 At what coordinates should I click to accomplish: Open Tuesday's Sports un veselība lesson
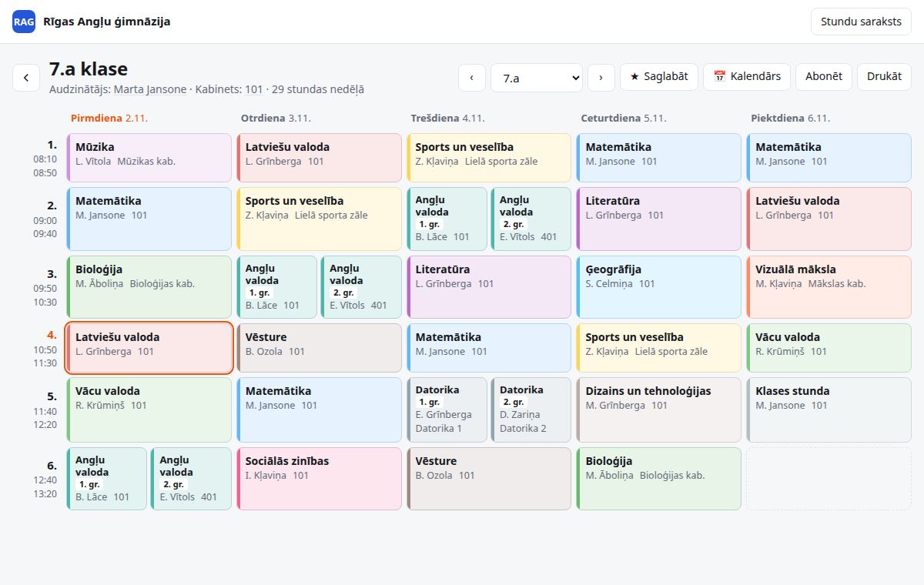[x=320, y=219]
